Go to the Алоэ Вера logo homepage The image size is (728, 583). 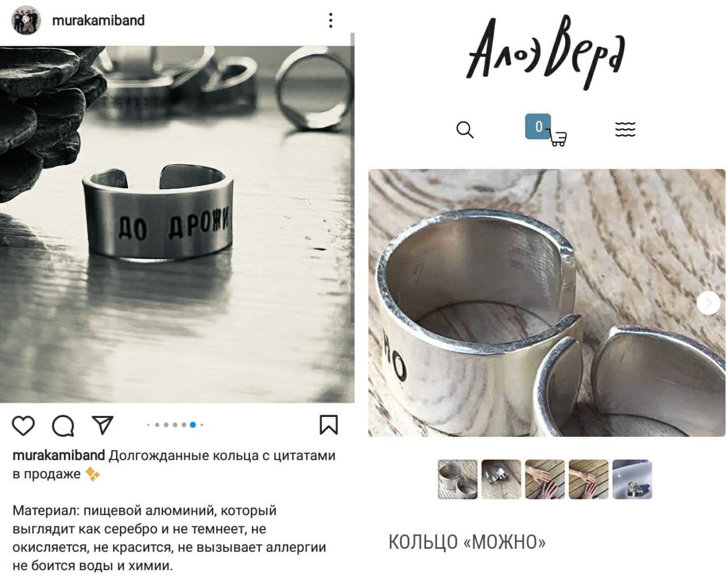pyautogui.click(x=546, y=53)
